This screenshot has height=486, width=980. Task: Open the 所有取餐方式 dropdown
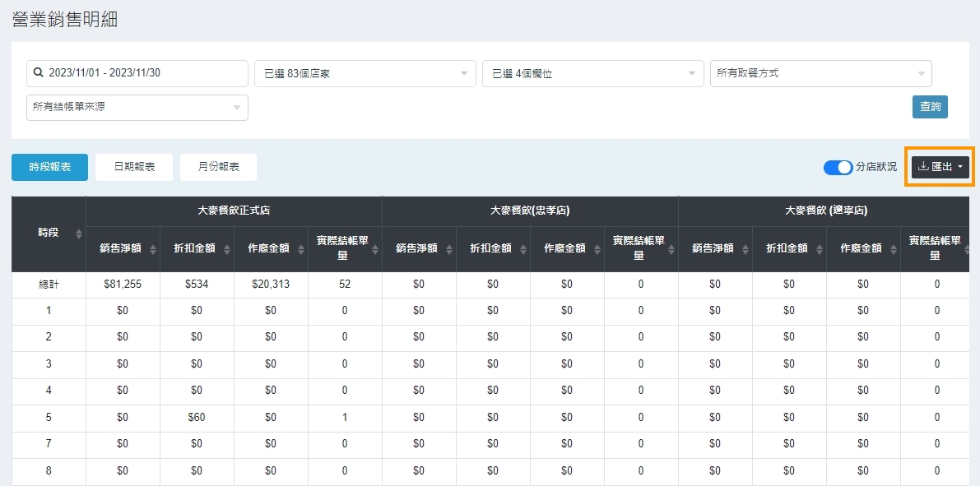[820, 73]
